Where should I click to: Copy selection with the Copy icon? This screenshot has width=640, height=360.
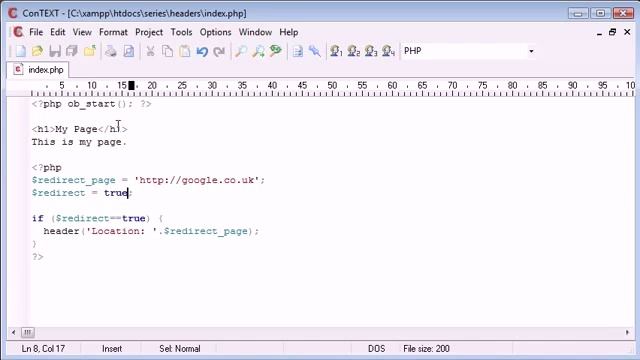(167, 51)
